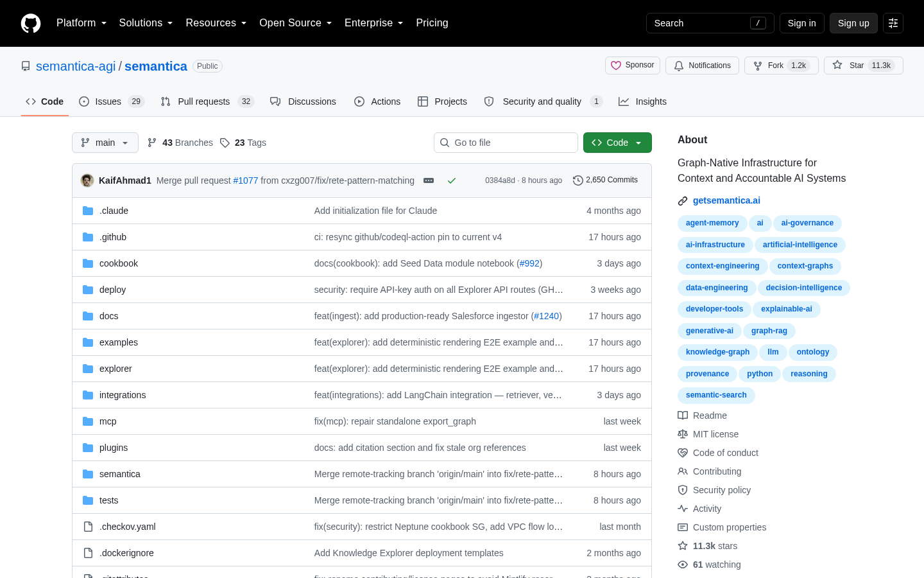The image size is (924, 578).
Task: Open the MIT license link
Action: [x=708, y=434]
